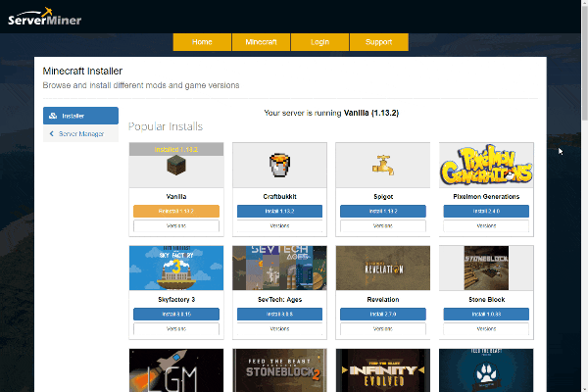Click the ServerMiner logo
This screenshot has width=588, height=392.
click(45, 17)
